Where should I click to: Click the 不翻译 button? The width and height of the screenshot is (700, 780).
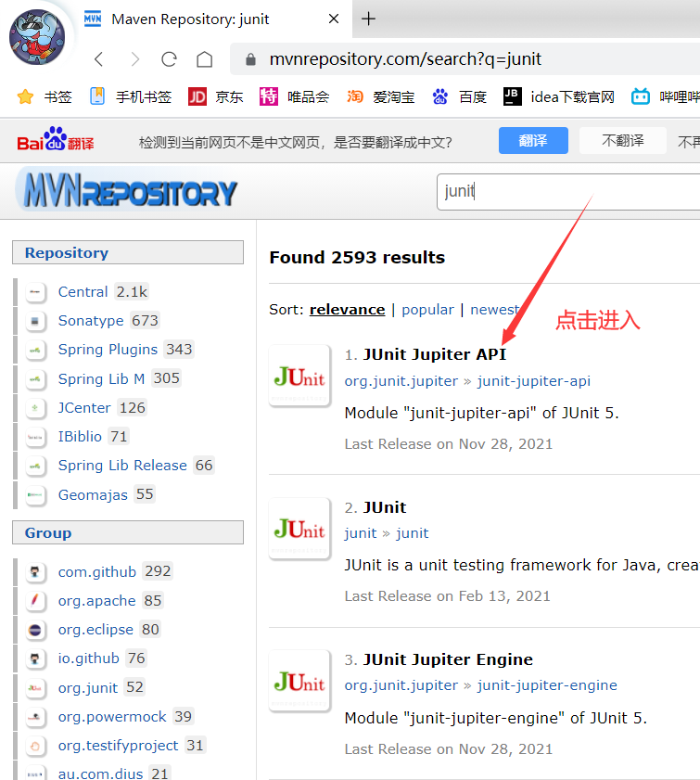(622, 140)
